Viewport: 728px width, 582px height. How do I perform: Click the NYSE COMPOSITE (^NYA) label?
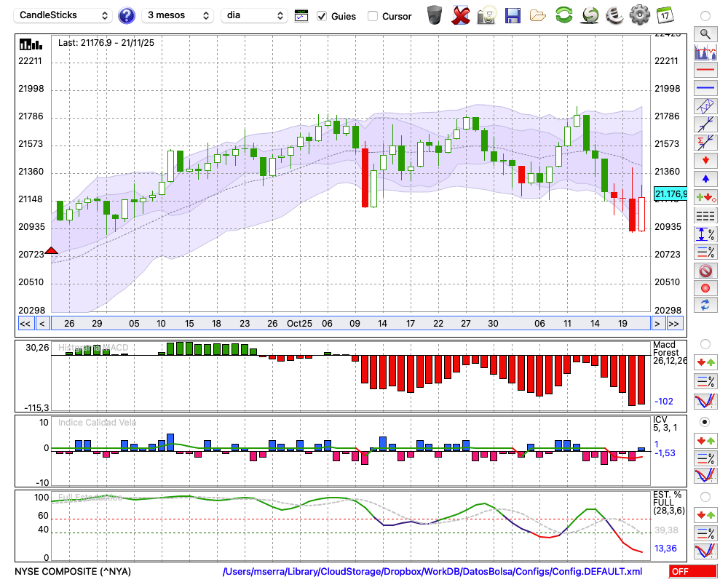pyautogui.click(x=73, y=571)
